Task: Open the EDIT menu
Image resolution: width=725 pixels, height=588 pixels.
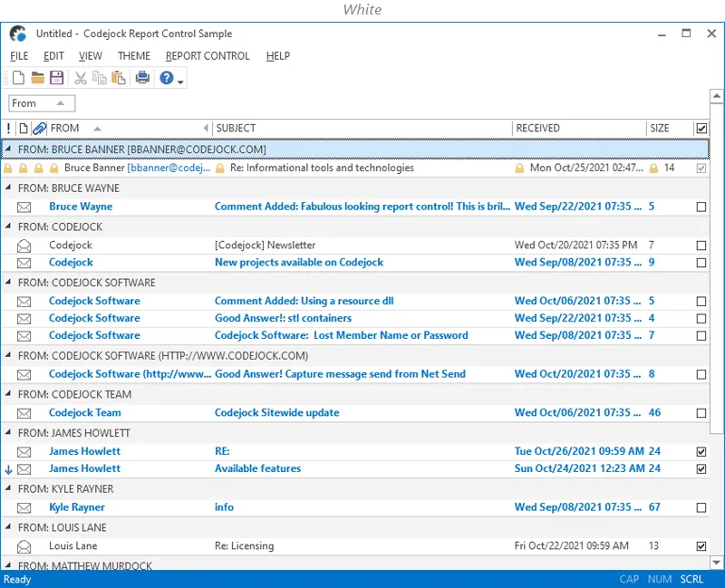Action: click(53, 56)
